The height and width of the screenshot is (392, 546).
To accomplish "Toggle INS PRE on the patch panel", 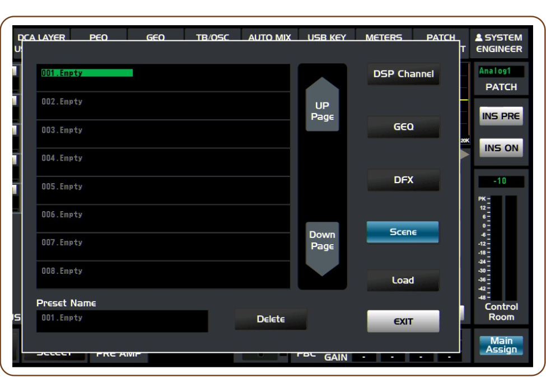I will pyautogui.click(x=501, y=116).
